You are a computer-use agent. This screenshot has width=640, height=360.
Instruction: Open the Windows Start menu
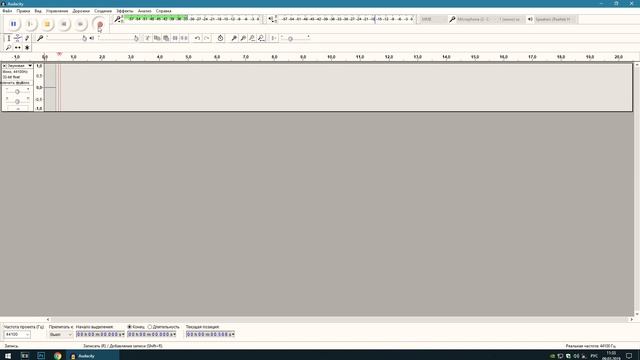(x=8, y=356)
